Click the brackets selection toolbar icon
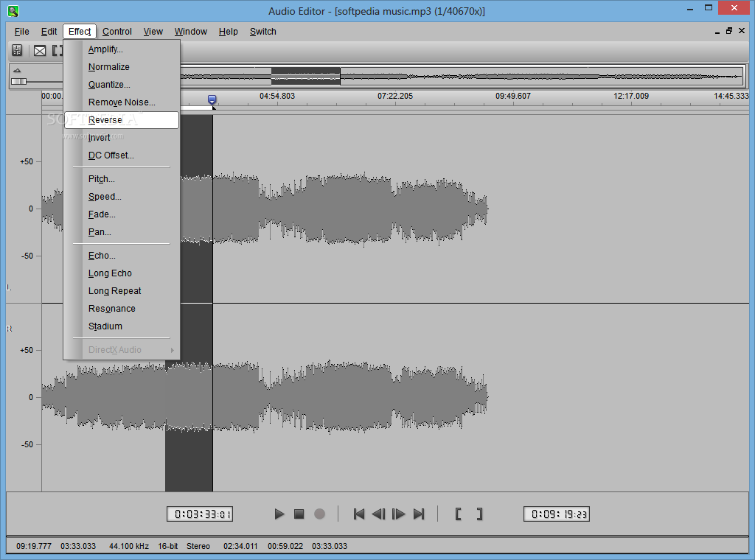 [58, 51]
